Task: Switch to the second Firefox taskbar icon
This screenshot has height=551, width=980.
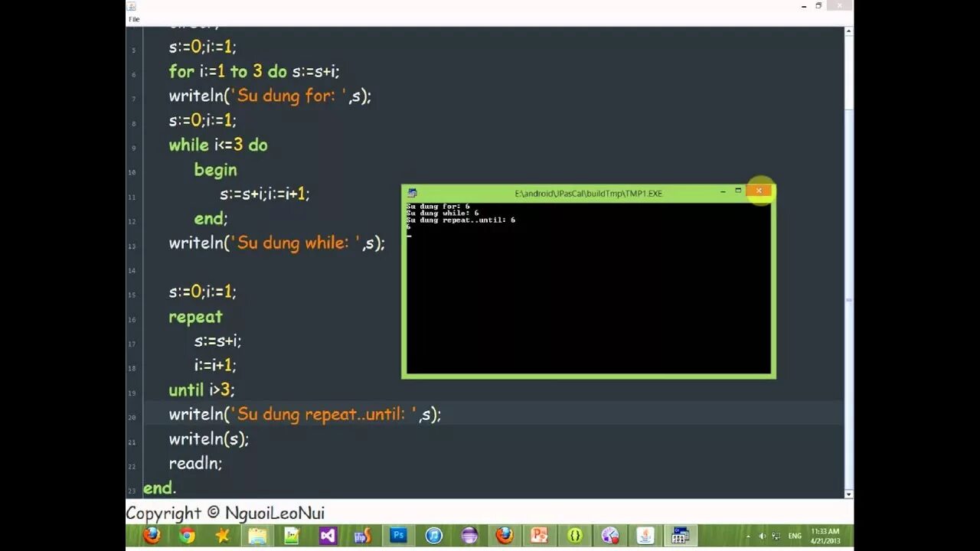Action: (x=505, y=536)
